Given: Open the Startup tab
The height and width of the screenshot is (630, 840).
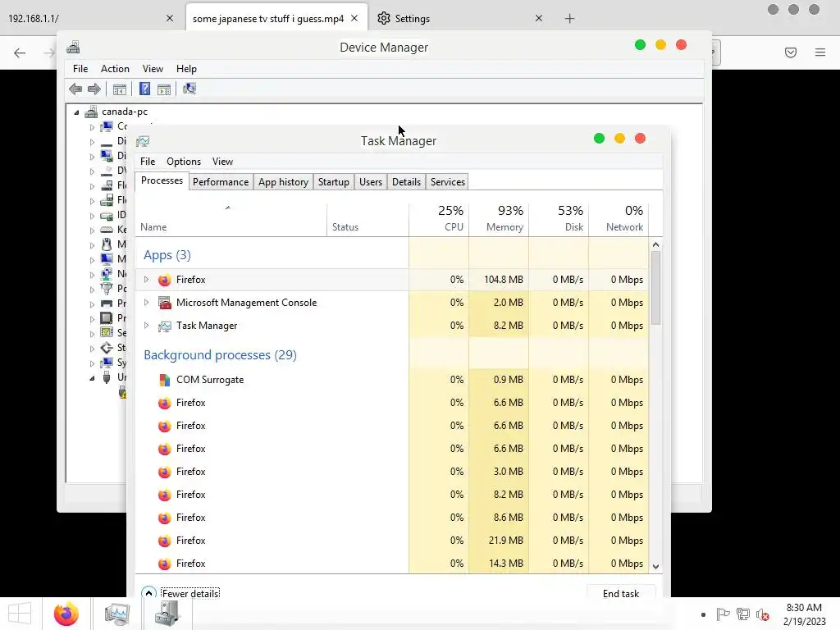Looking at the screenshot, I should 334,182.
